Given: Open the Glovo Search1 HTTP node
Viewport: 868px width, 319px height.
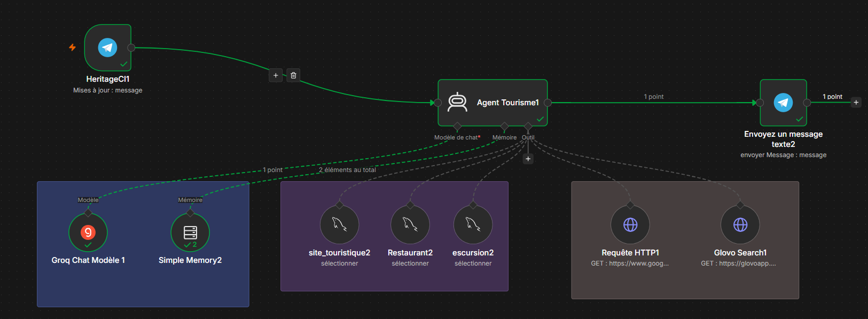Looking at the screenshot, I should (x=740, y=224).
